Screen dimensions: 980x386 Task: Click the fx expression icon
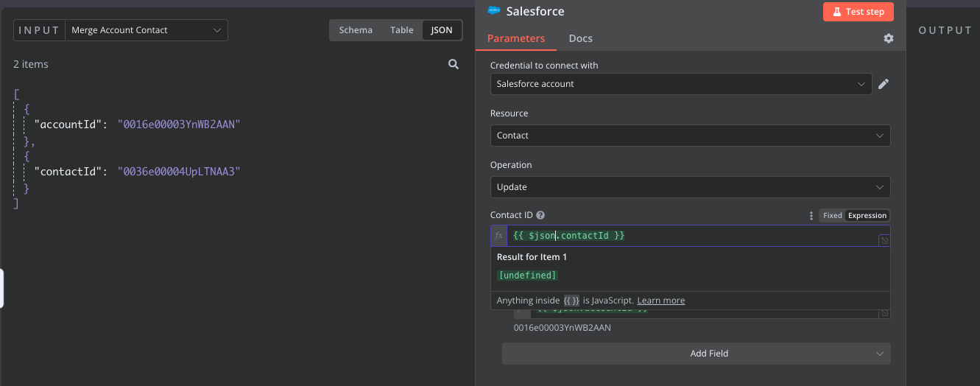click(x=498, y=236)
